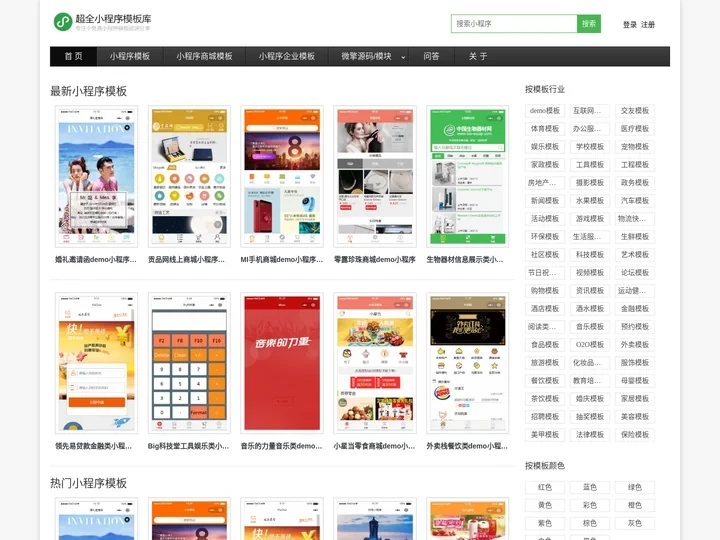Open the Big科技堂 calculator template thumbnail

[x=189, y=363]
